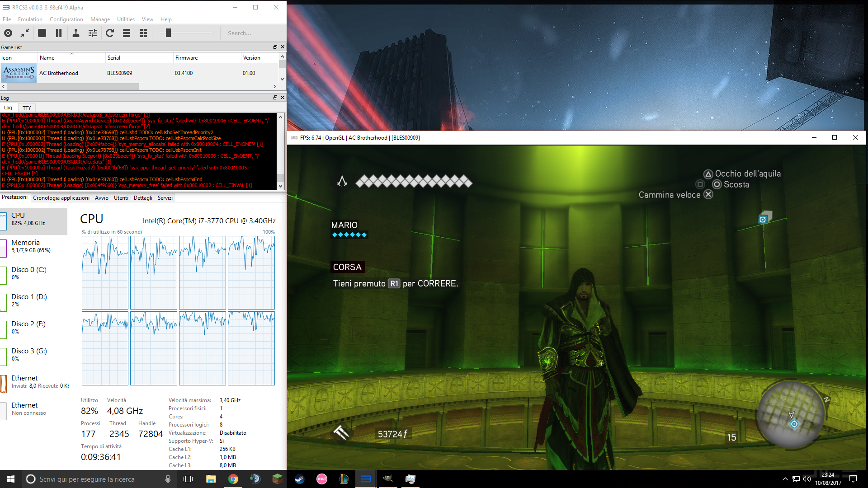
Task: Open configuration sliders icon in toolbar
Action: (93, 33)
